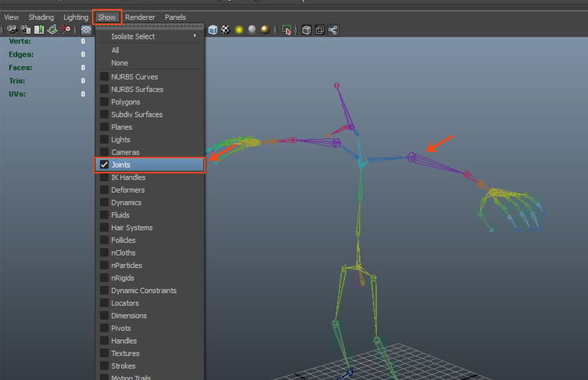Enable the IK Handles checkbox
Screen dimensions: 588x380
104,178
